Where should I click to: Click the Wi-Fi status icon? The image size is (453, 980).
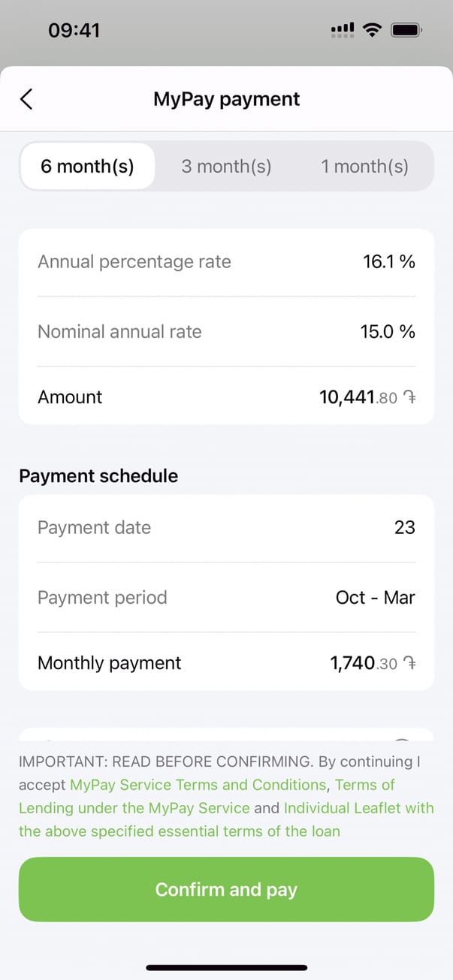(x=371, y=30)
